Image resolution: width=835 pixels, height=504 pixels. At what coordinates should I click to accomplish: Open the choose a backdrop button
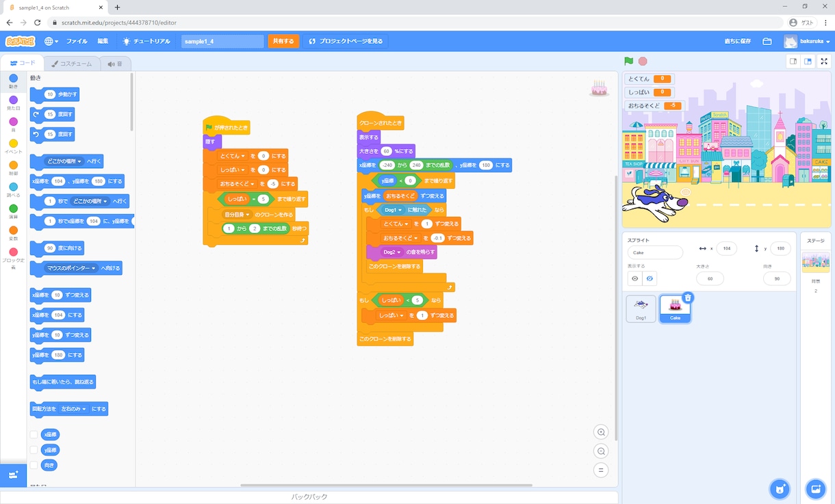815,488
